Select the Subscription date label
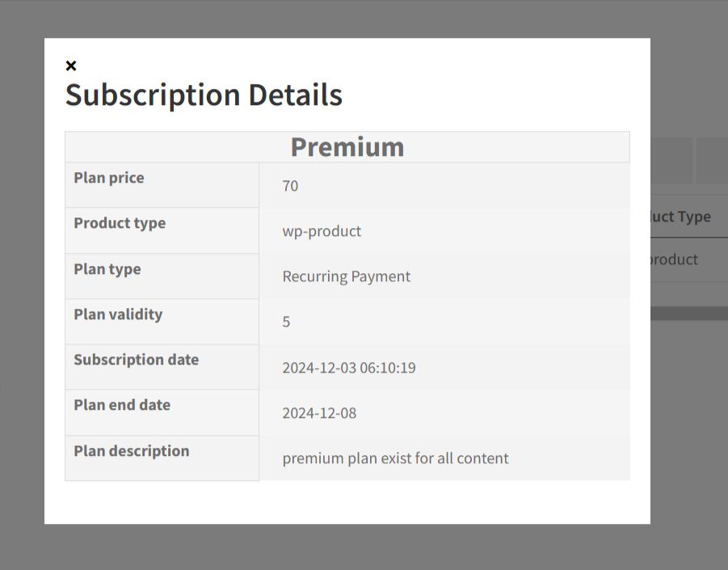The height and width of the screenshot is (570, 728). (136, 360)
